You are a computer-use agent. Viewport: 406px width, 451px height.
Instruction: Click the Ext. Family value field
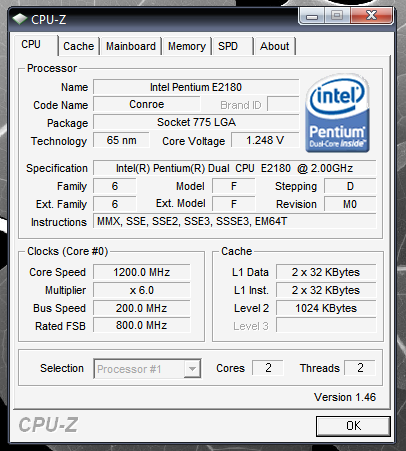pyautogui.click(x=115, y=204)
